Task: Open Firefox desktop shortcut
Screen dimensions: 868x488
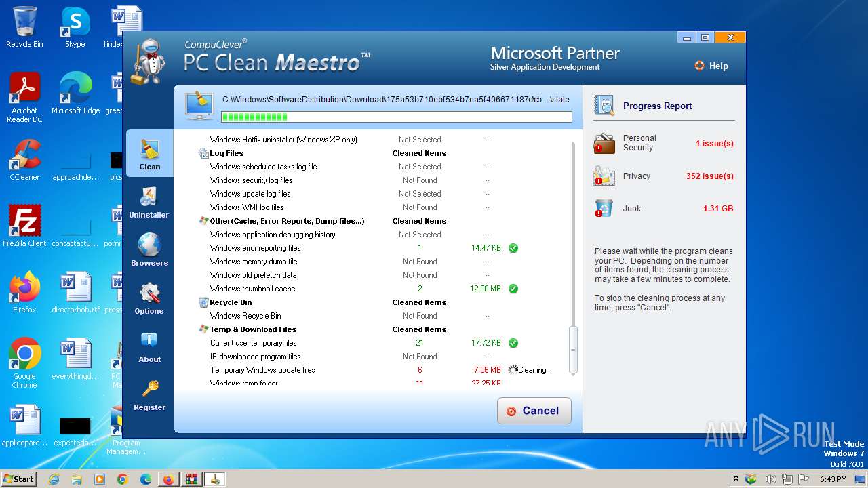Action: tap(24, 293)
